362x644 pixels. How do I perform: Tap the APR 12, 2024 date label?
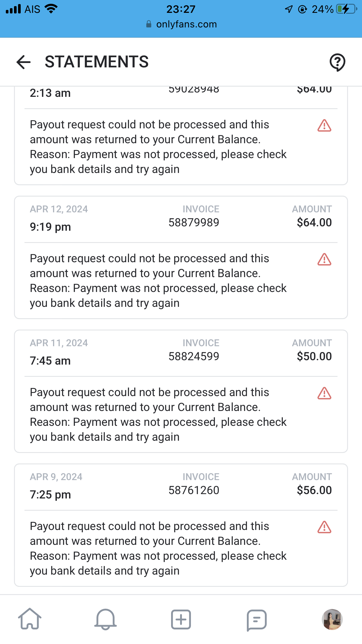pyautogui.click(x=59, y=209)
